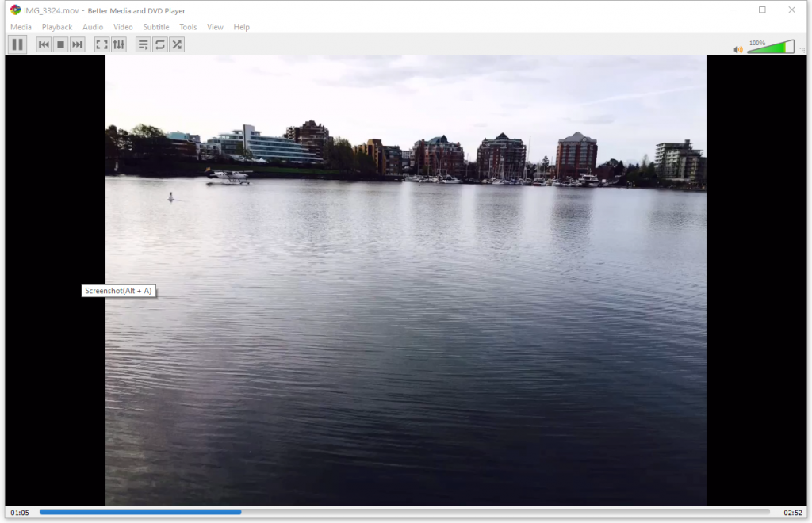This screenshot has height=523, width=812.
Task: Enter fullscreen mode from the toolbar
Action: (101, 44)
